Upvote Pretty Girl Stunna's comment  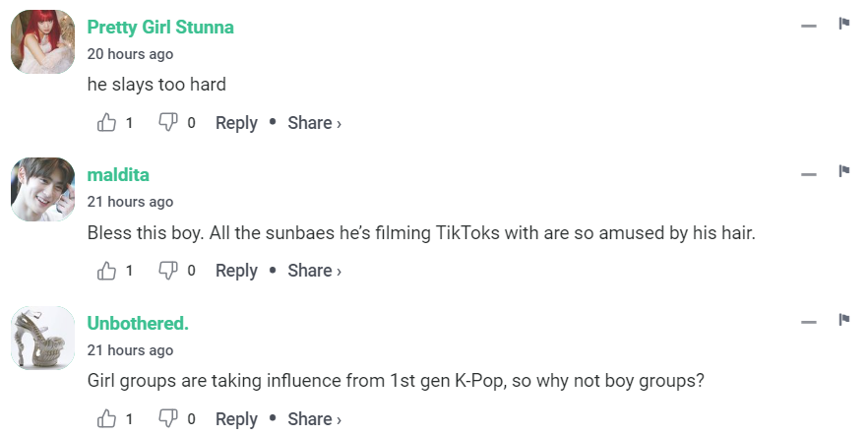pos(107,123)
